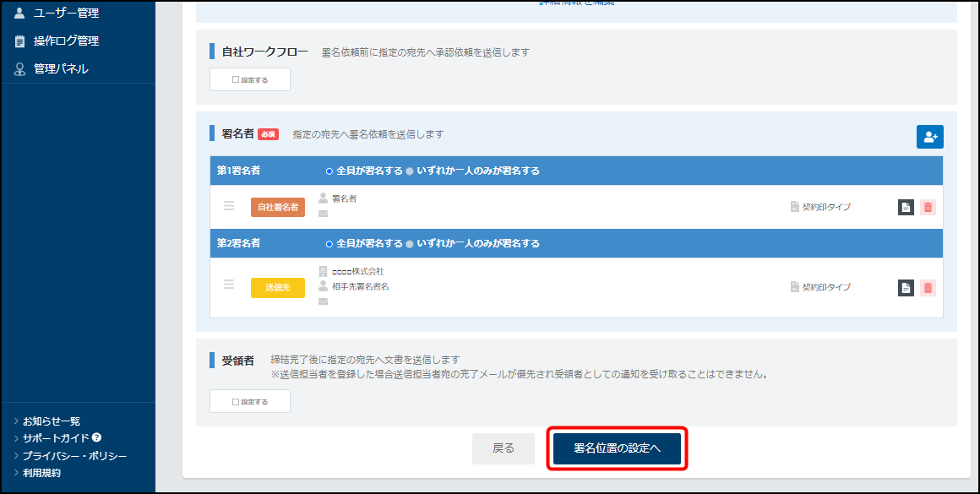Viewport: 980px width, 494px height.
Task: Go to 管理パネル in the sidebar
Action: coord(61,68)
